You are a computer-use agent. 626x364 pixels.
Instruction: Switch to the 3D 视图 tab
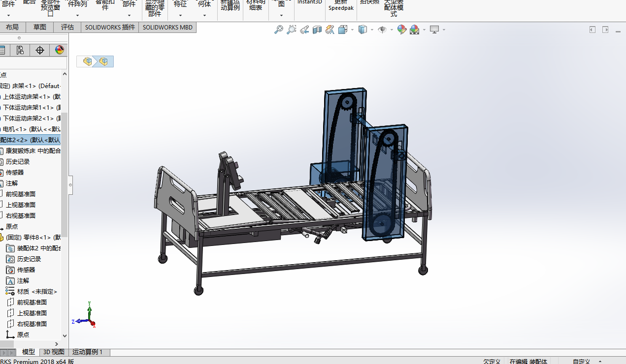tap(54, 352)
